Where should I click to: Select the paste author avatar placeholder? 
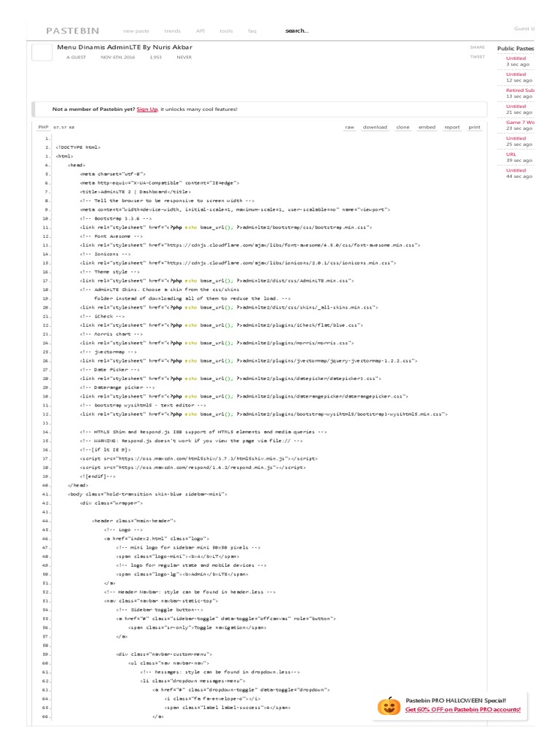point(42,52)
